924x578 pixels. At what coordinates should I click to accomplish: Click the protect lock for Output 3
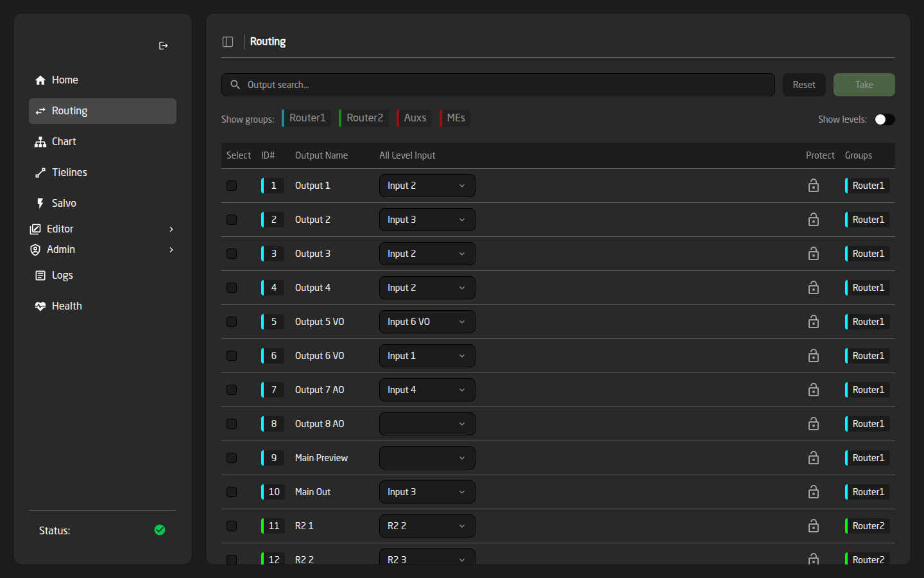pyautogui.click(x=814, y=254)
